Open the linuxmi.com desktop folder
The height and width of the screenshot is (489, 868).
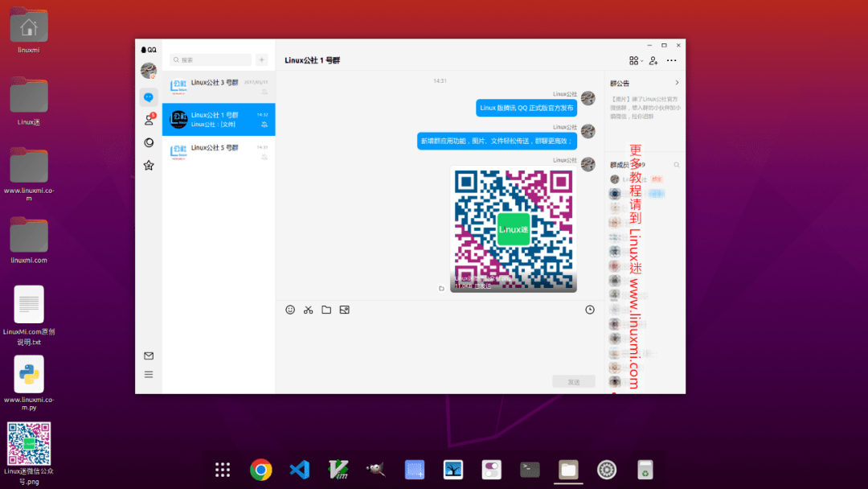pos(29,239)
